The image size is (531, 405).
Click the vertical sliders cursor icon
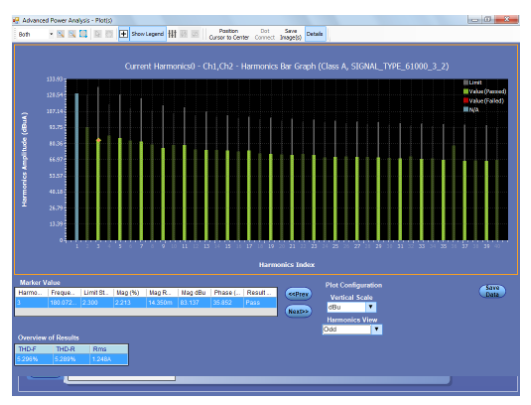tap(172, 34)
